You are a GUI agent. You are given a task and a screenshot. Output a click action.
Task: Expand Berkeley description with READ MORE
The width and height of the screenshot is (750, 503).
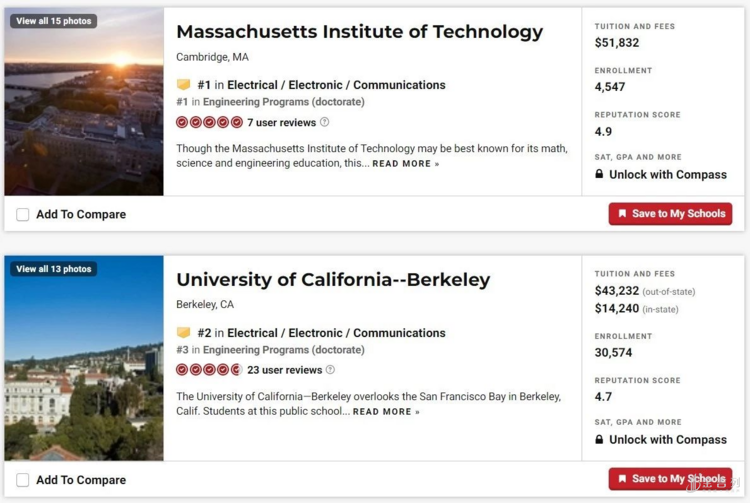pyautogui.click(x=386, y=412)
